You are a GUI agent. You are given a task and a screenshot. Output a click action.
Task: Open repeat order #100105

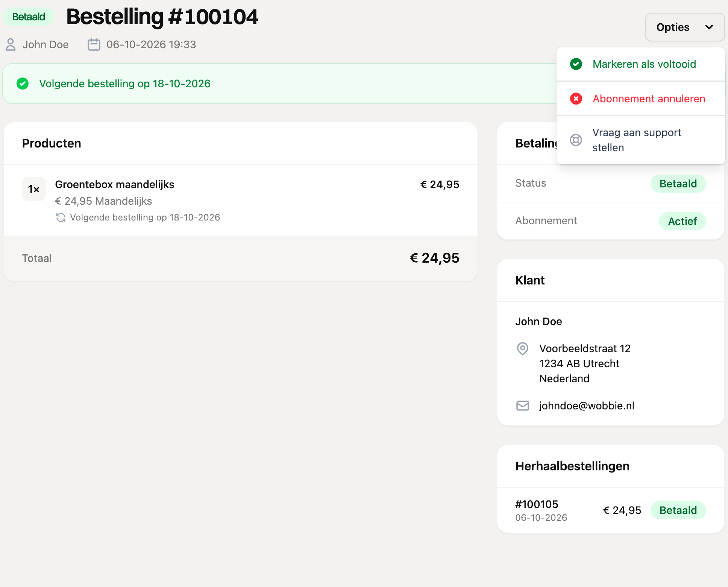[x=537, y=504]
